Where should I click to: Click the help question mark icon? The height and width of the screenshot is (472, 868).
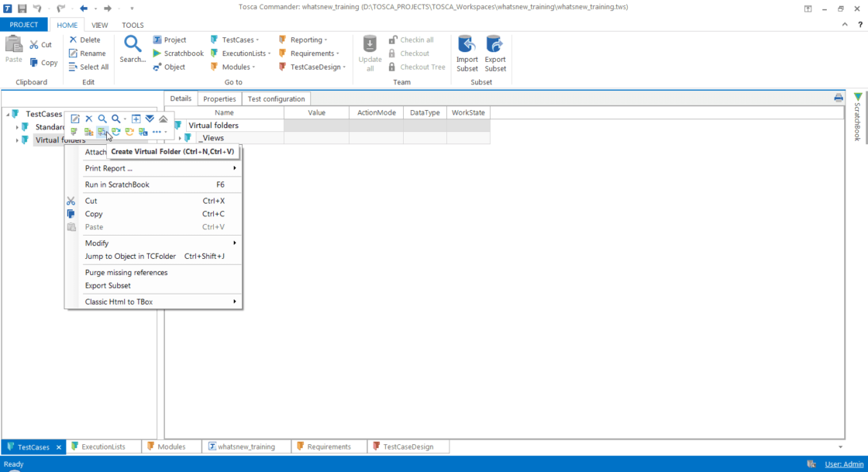[860, 25]
